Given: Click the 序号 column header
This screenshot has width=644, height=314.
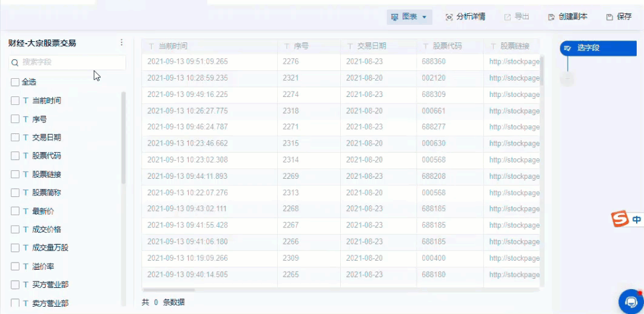Looking at the screenshot, I should pyautogui.click(x=309, y=47).
